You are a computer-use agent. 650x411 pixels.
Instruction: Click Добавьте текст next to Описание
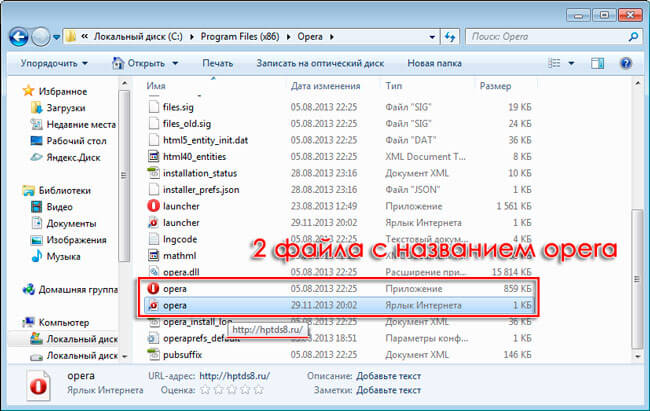click(388, 376)
